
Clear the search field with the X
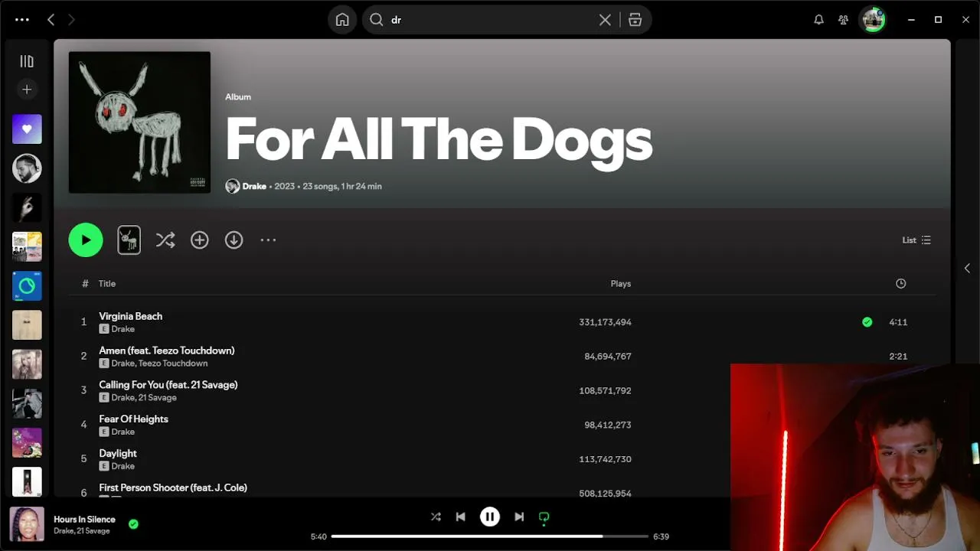tap(605, 20)
